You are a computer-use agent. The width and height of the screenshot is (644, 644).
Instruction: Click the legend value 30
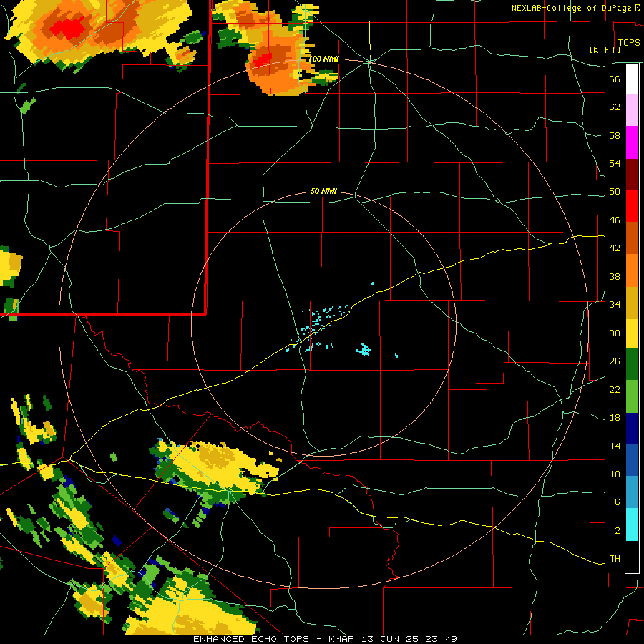click(x=615, y=333)
